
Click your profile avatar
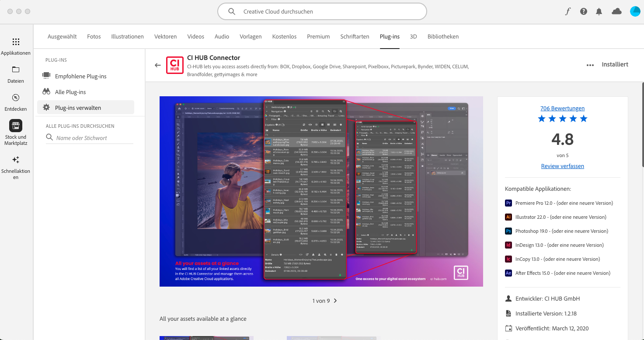[x=635, y=11]
